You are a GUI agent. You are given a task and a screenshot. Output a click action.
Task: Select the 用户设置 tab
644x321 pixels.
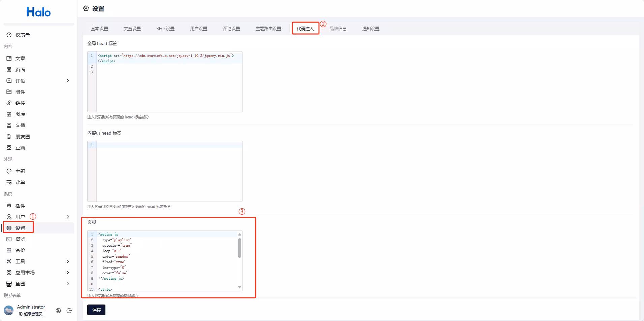[199, 29]
